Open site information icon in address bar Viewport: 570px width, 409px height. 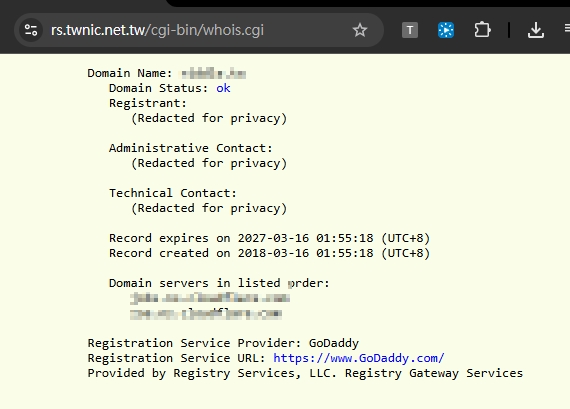tap(31, 30)
